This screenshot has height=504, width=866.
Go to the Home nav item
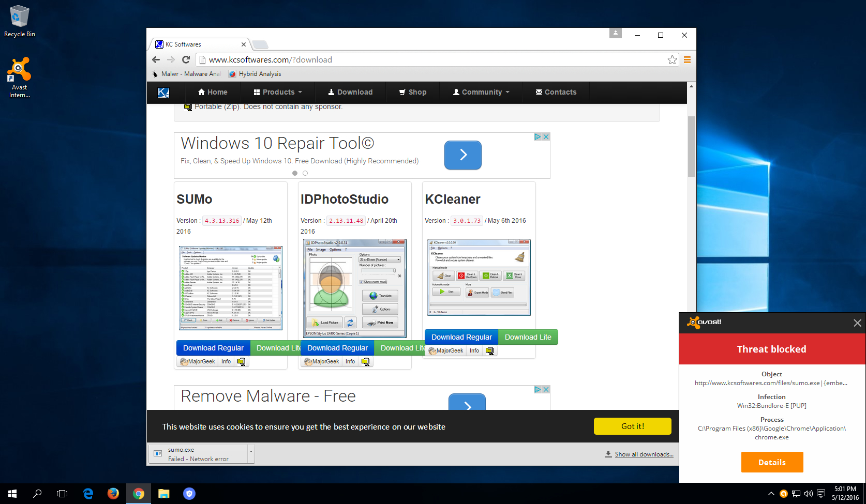coord(213,92)
